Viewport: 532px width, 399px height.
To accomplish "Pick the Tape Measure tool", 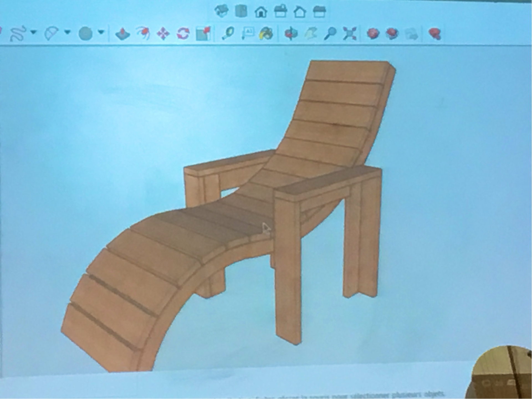I will tap(228, 34).
